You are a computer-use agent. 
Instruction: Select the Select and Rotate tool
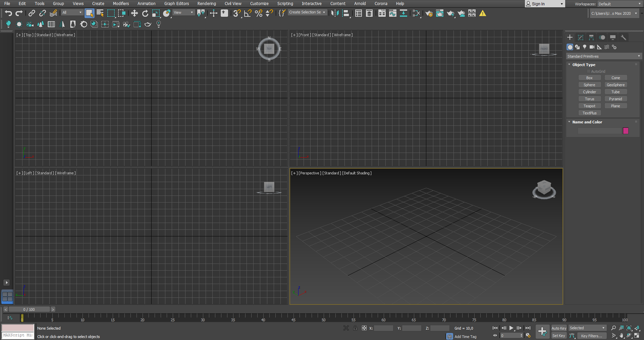(144, 13)
